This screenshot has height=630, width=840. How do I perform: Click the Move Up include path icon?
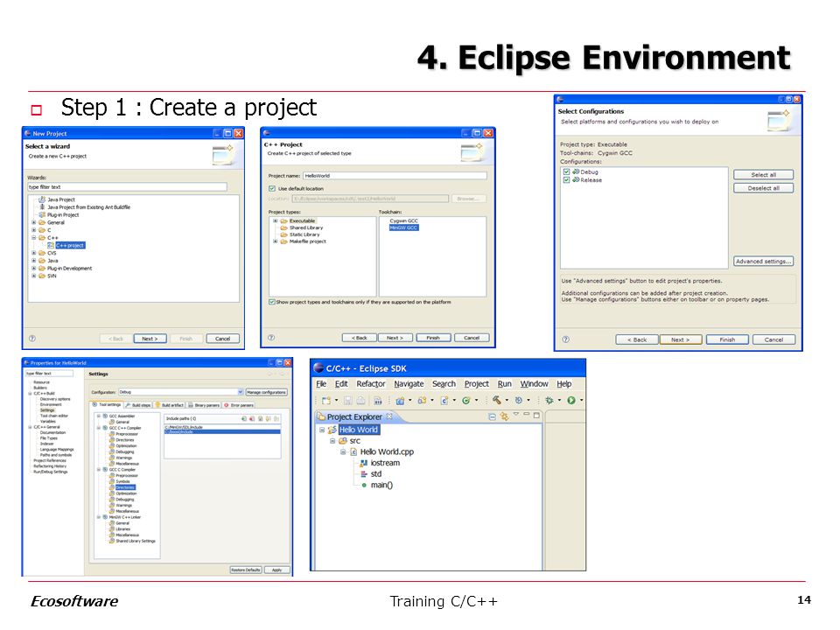(269, 418)
